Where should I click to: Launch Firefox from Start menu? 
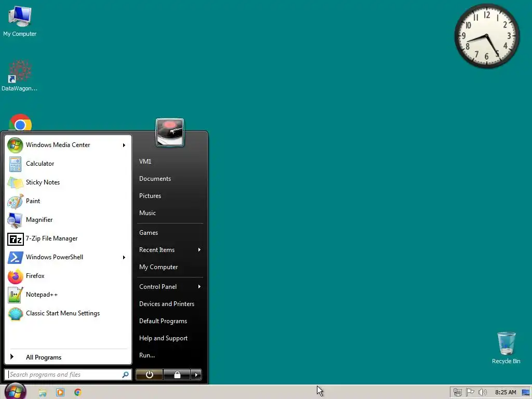pos(68,276)
